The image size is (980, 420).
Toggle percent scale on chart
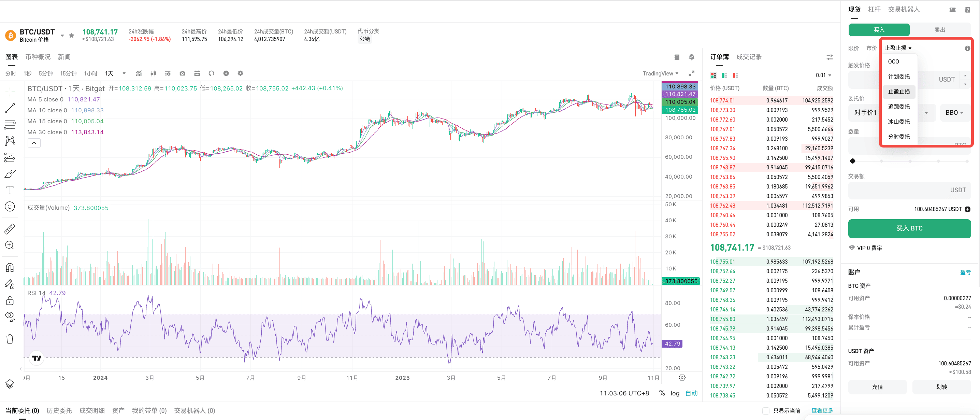tap(662, 393)
